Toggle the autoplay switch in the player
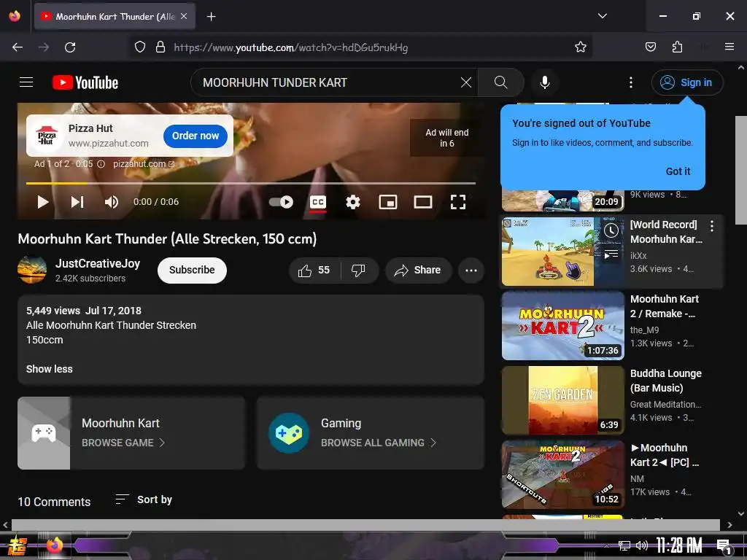This screenshot has width=747, height=560. point(281,202)
